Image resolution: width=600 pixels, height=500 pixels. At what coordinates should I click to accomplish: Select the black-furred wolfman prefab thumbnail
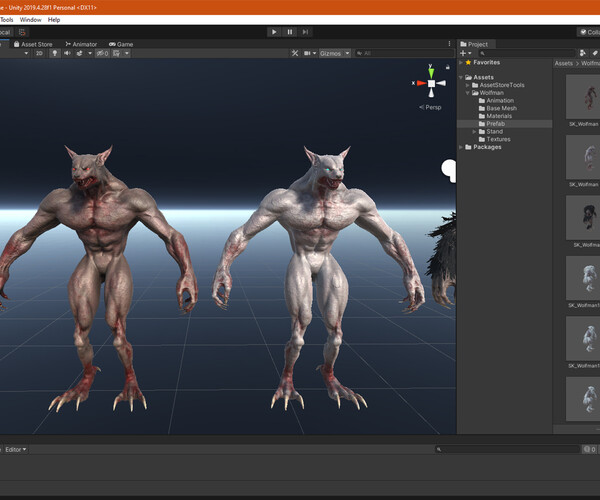[x=583, y=218]
